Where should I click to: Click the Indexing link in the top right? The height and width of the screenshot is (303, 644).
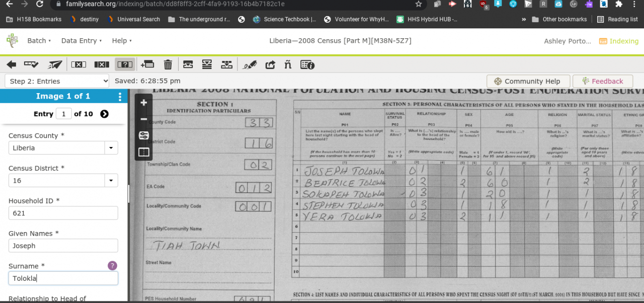point(619,41)
